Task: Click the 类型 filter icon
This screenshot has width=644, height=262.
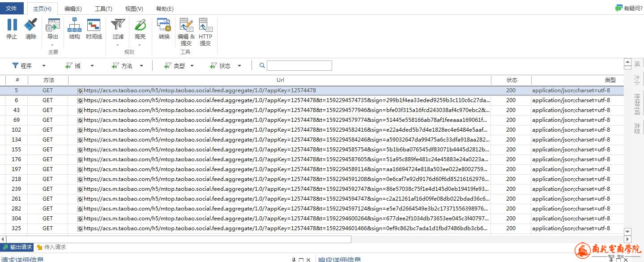Action: tap(168, 66)
